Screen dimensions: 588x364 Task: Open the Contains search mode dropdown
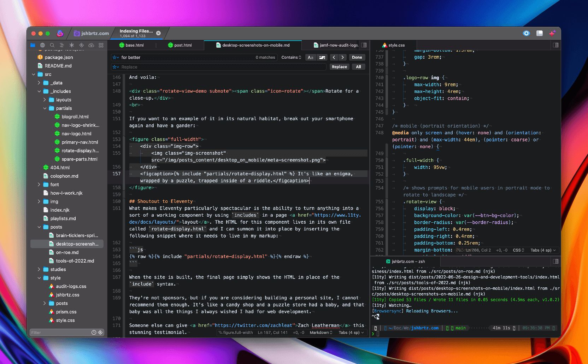pos(291,57)
